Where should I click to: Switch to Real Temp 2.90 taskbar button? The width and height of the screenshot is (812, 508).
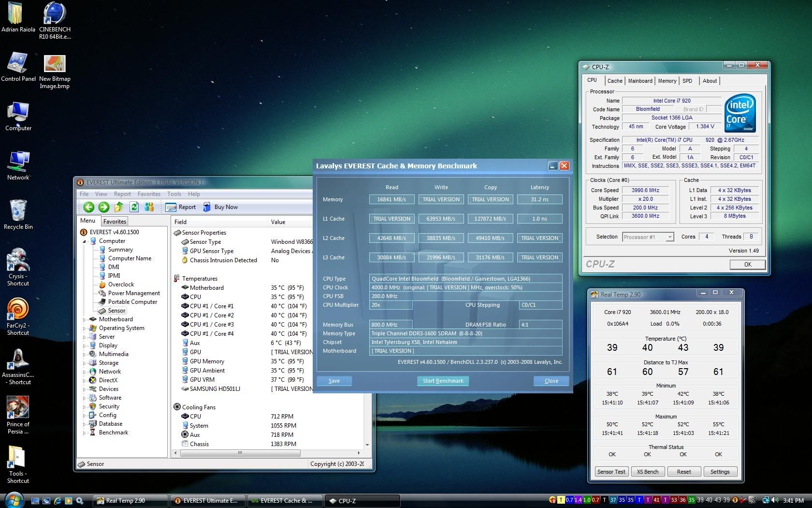click(x=130, y=501)
